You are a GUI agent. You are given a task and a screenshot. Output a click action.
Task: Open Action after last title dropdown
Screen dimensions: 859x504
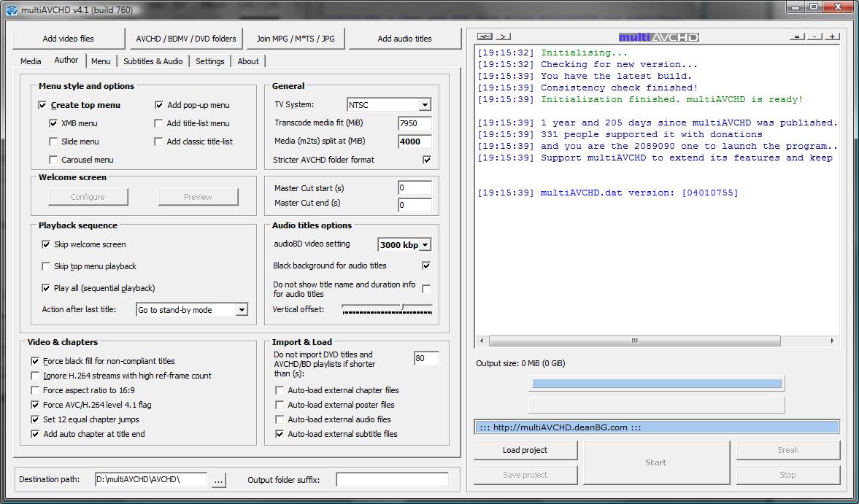pos(192,310)
